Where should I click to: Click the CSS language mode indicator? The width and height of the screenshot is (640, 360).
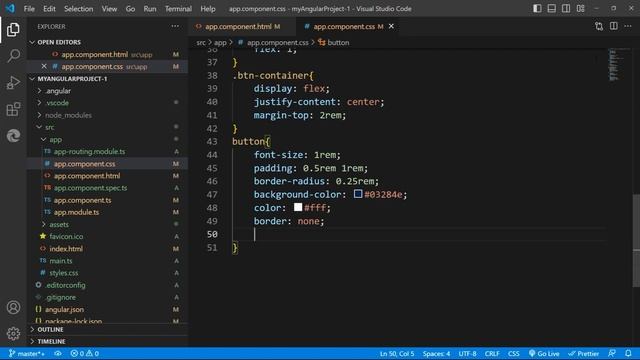513,353
